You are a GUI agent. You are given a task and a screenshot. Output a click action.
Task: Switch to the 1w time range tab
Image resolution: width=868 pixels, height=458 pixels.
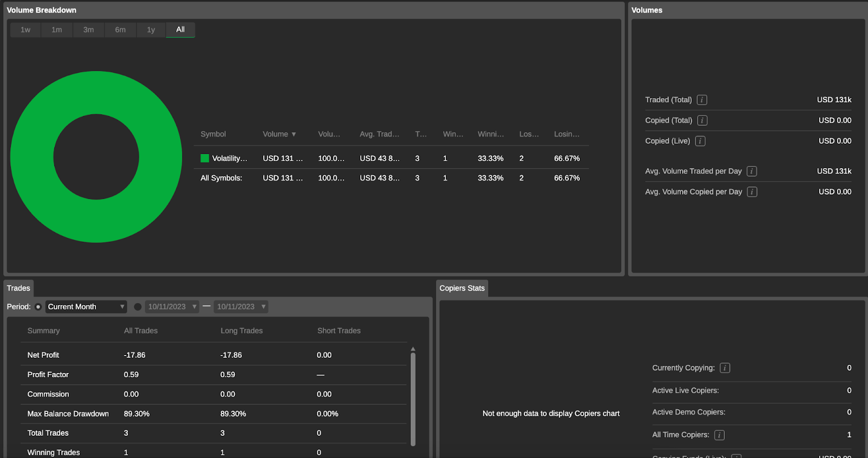click(x=25, y=30)
